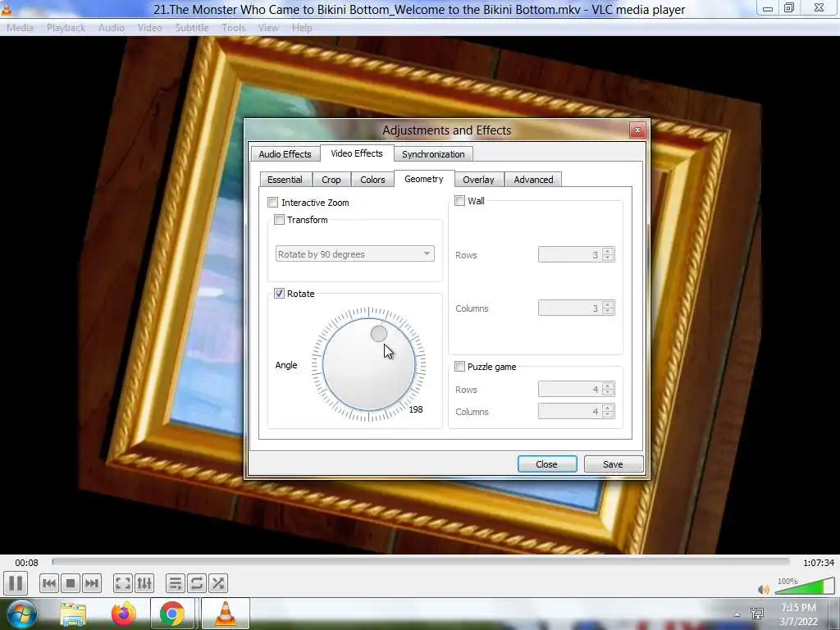Seek within the playback progress bar

click(421, 561)
